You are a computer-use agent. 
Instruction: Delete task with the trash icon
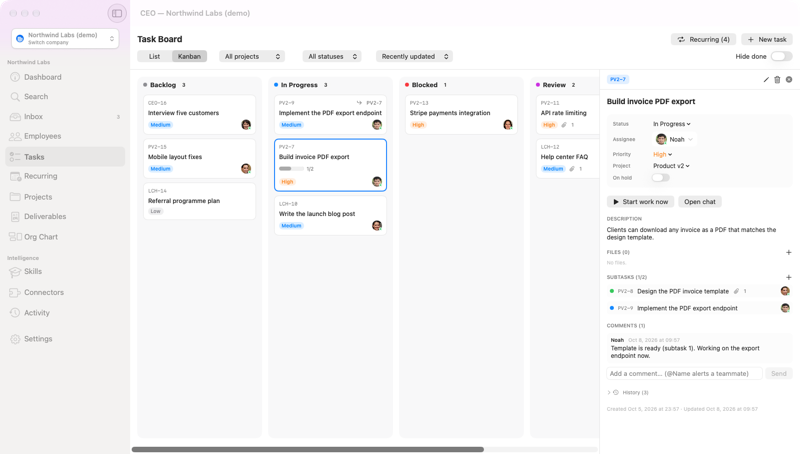click(777, 80)
